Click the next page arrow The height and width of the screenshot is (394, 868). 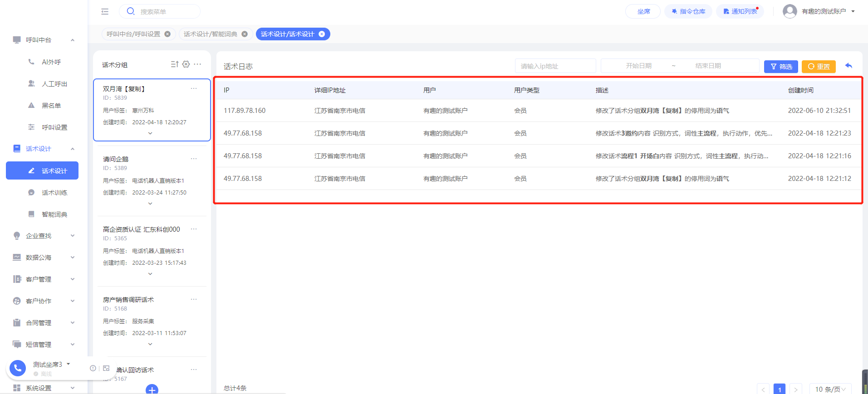coord(796,389)
